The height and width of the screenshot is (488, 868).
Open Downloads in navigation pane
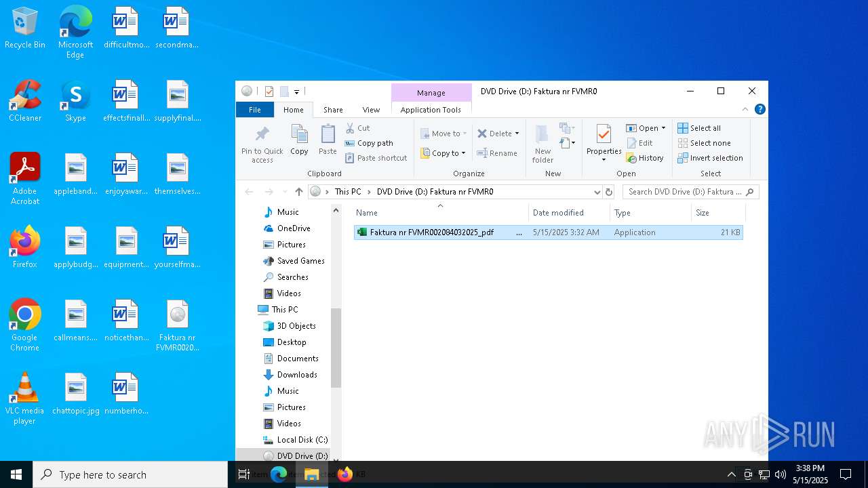(290, 375)
